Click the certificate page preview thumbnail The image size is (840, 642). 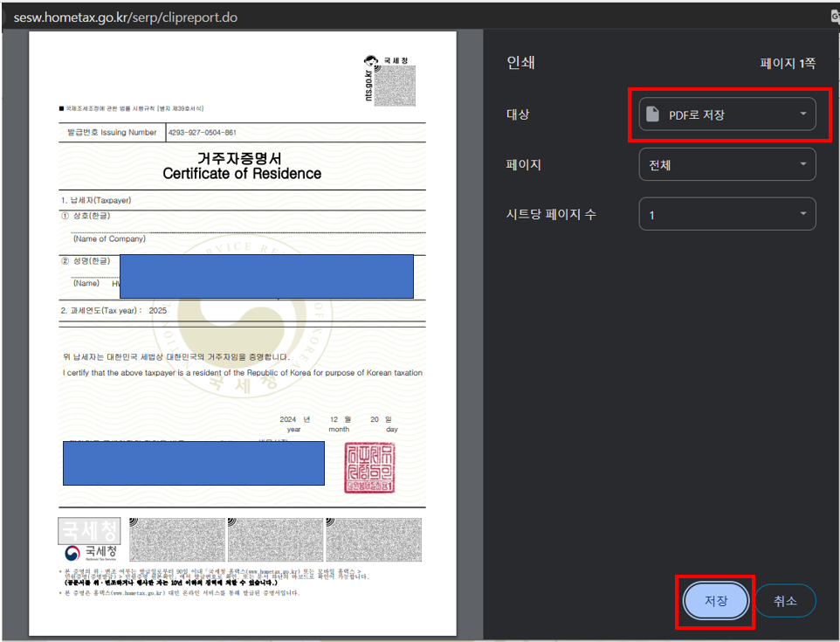(243, 334)
